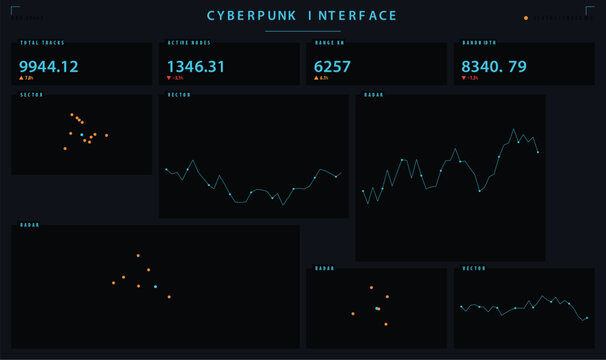
Task: Click the ACTIVE NODES card label
Action: (x=189, y=43)
